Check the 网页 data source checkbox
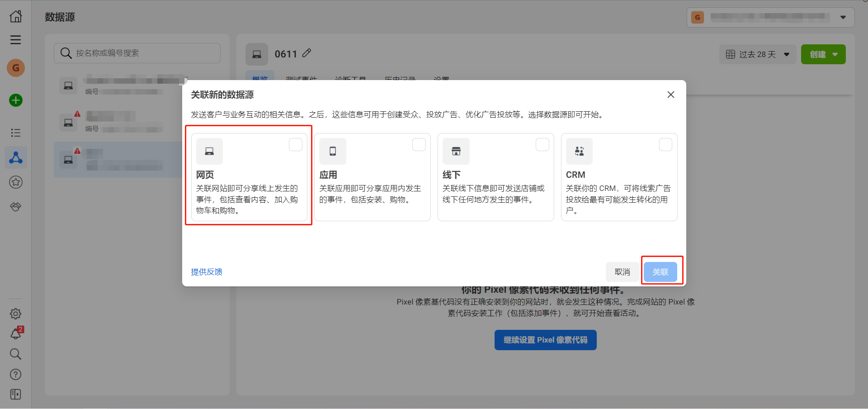The width and height of the screenshot is (868, 409). point(296,145)
